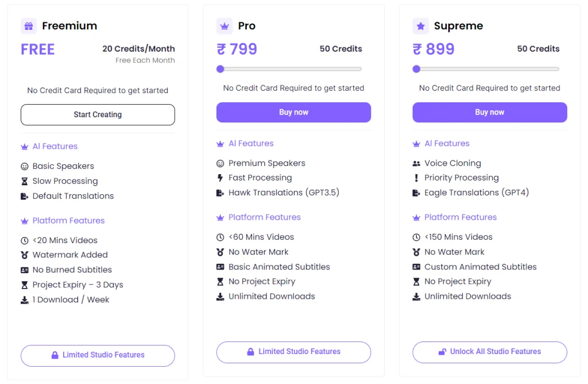Click the Fast Processing lightning icon

(x=220, y=178)
